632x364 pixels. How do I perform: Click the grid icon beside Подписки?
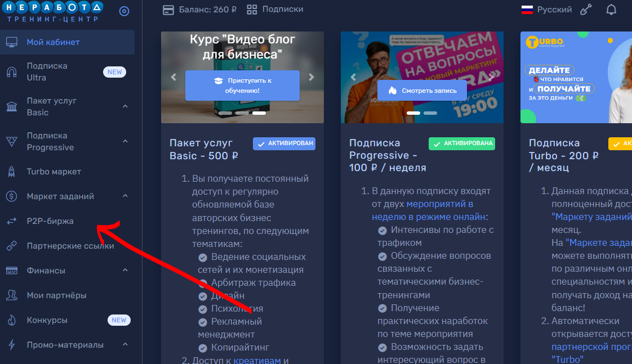252,10
